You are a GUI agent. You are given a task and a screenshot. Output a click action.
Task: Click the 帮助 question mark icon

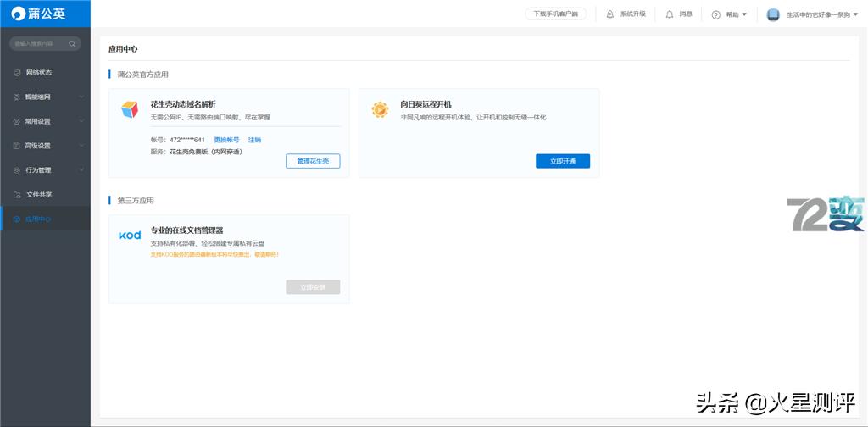(x=715, y=15)
